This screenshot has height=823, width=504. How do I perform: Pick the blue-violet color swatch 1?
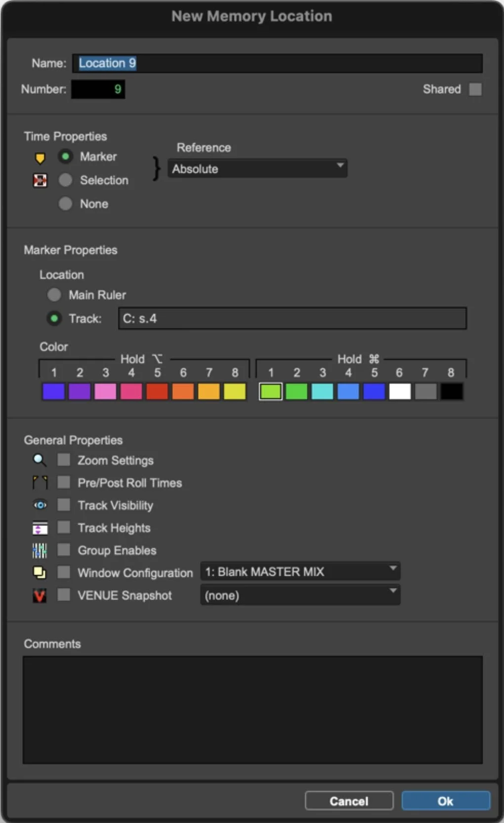click(54, 392)
